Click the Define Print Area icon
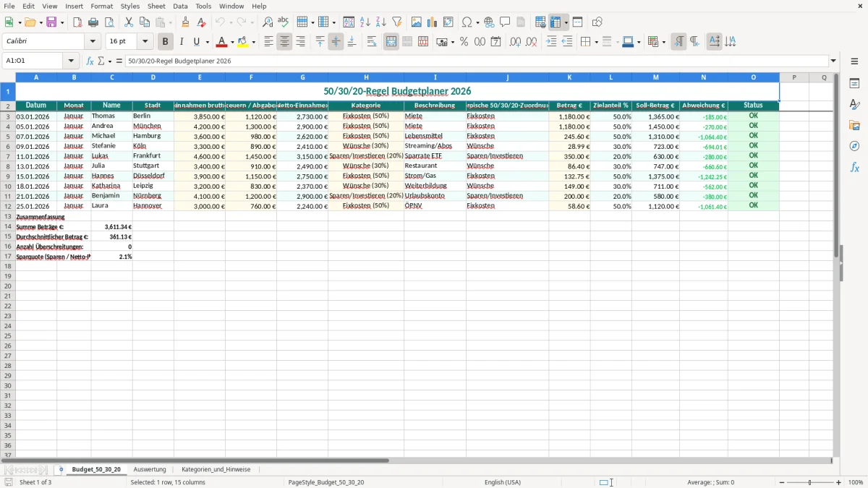 click(540, 22)
